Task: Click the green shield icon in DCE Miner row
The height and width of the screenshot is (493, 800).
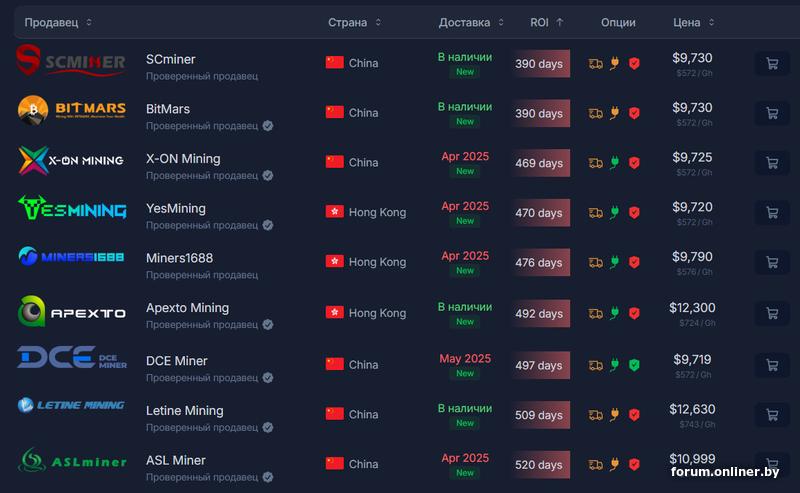Action: 634,365
